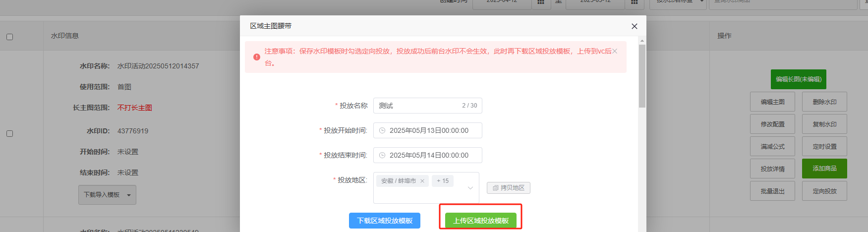Click the clock icon in 投放结束时间
Image resolution: width=868 pixels, height=232 pixels.
(382, 155)
